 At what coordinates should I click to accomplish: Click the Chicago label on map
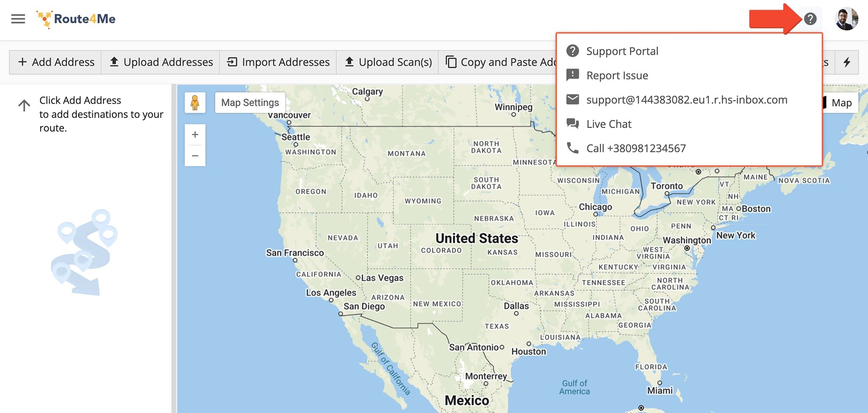pyautogui.click(x=595, y=207)
